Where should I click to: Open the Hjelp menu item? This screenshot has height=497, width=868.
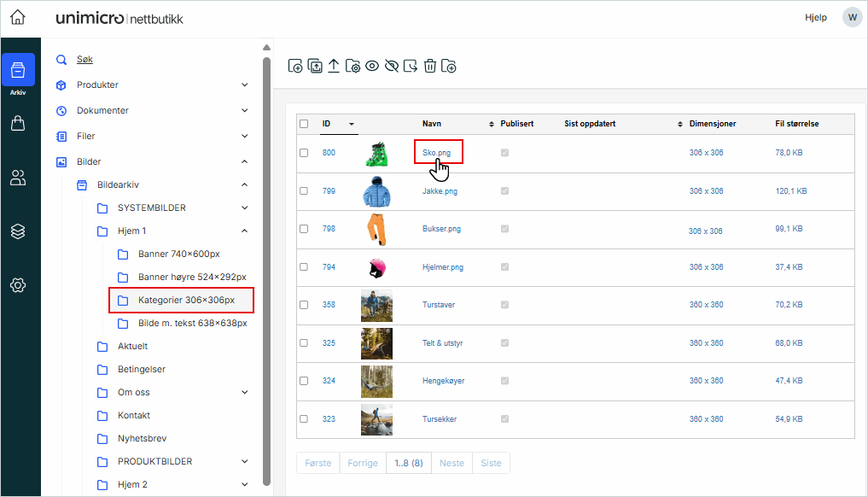[815, 17]
